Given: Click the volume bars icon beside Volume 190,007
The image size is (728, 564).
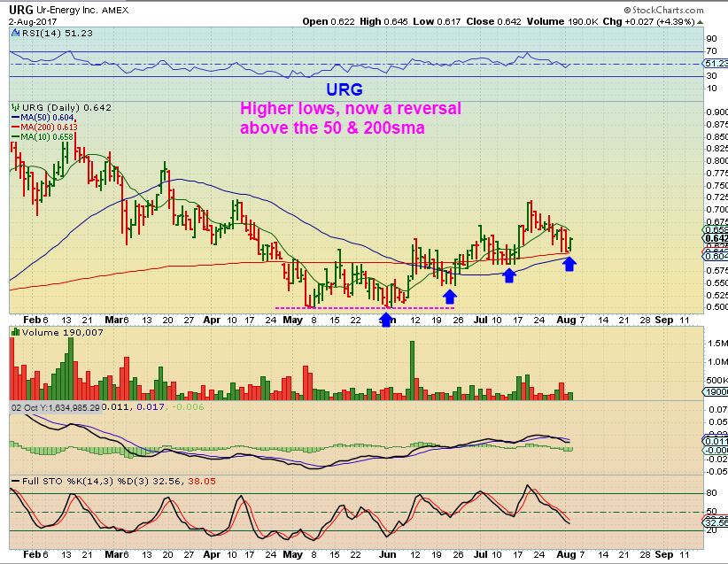Looking at the screenshot, I should (16, 332).
